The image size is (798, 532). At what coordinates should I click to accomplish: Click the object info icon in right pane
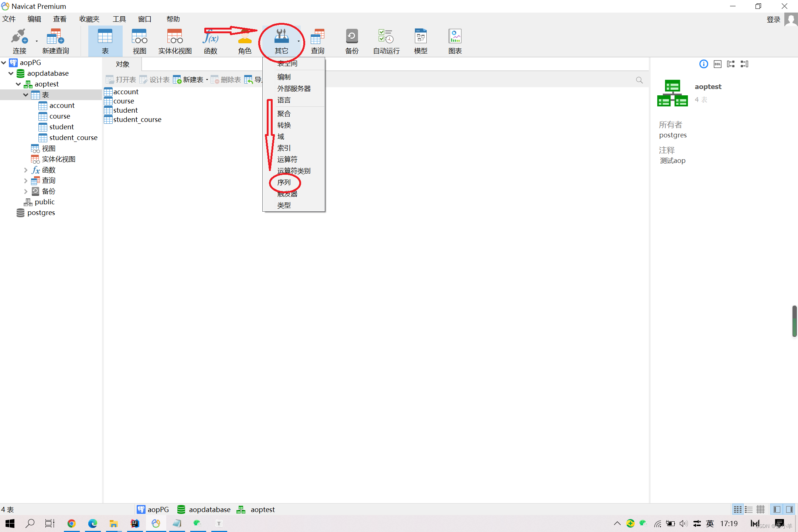pyautogui.click(x=703, y=64)
